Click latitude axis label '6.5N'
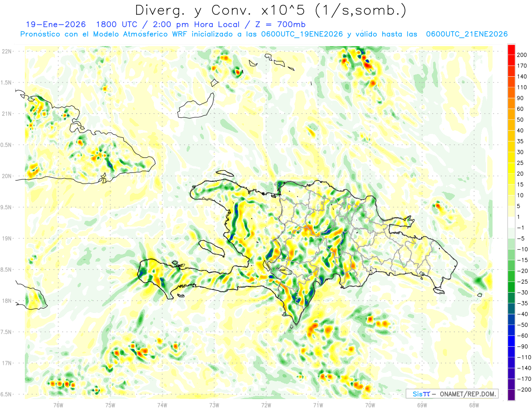The image size is (532, 411). [6, 394]
